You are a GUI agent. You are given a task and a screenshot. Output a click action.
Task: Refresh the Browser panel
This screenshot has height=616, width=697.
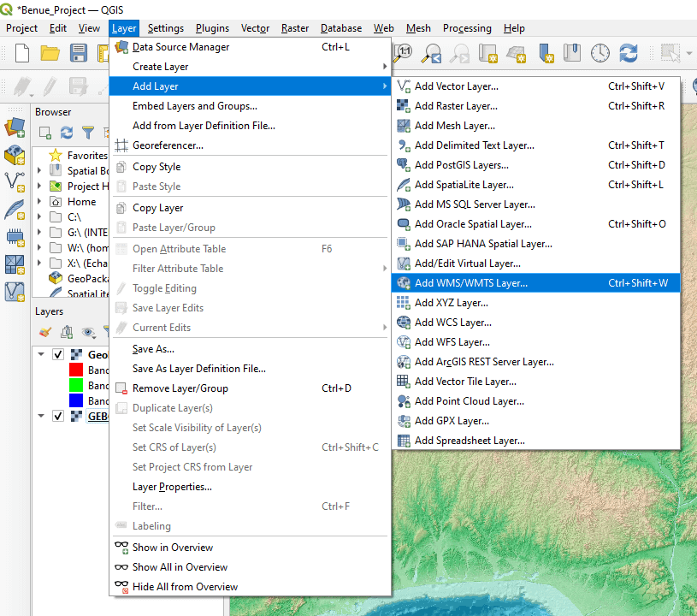coord(67,133)
